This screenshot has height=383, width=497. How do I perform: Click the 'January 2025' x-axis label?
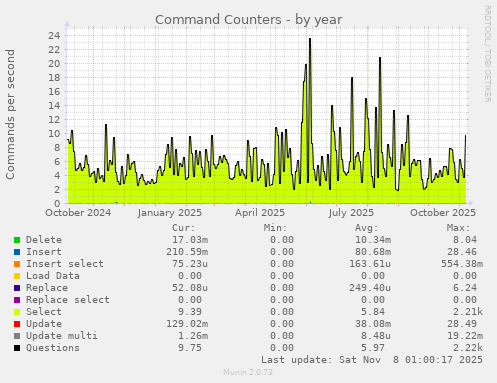point(170,213)
